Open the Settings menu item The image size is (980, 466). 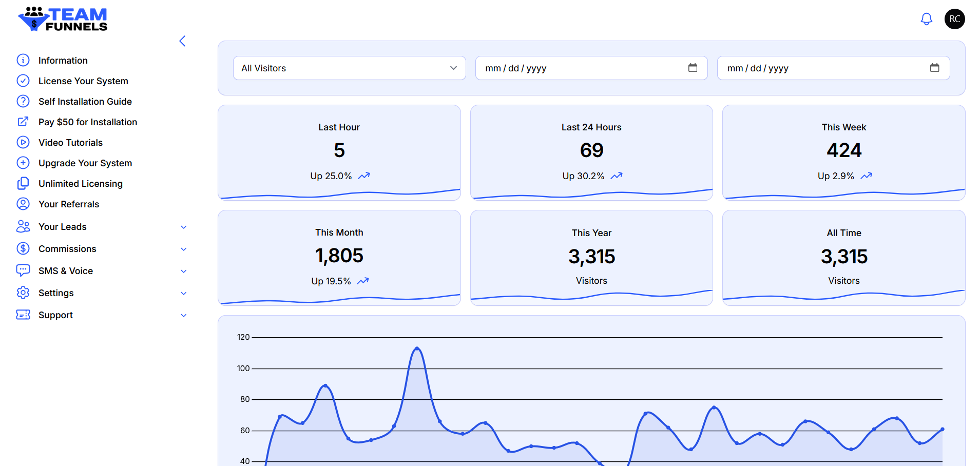click(56, 293)
